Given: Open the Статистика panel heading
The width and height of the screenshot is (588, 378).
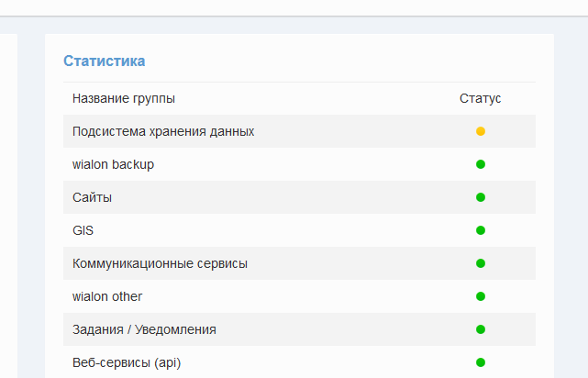Looking at the screenshot, I should coord(104,61).
